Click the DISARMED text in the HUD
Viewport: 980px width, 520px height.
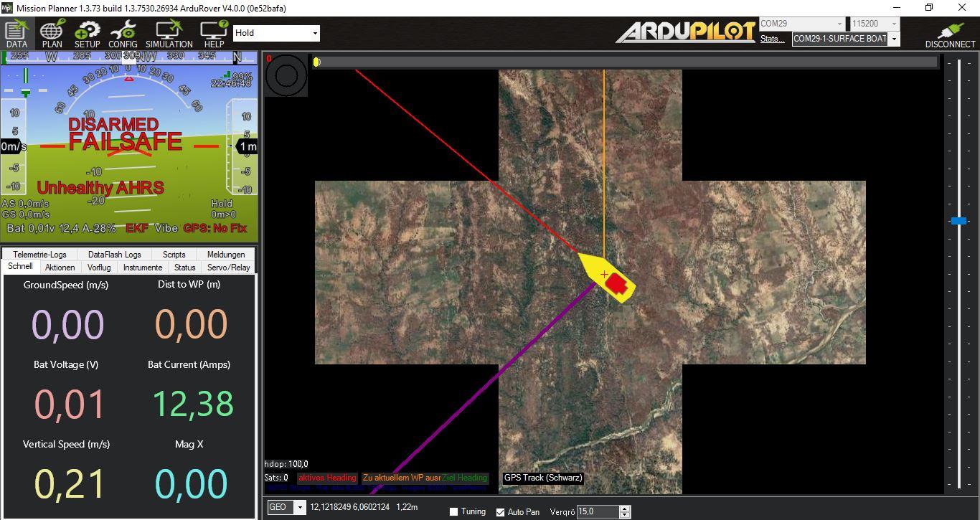point(113,125)
